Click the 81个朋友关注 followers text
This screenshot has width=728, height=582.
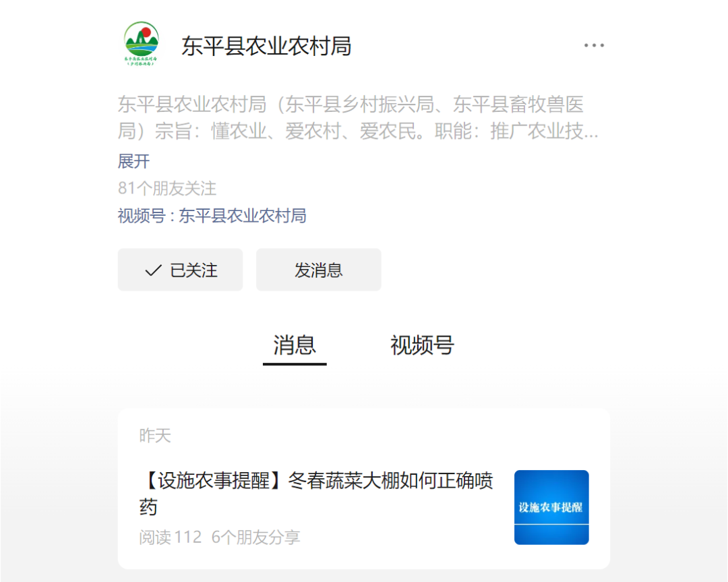pos(167,188)
